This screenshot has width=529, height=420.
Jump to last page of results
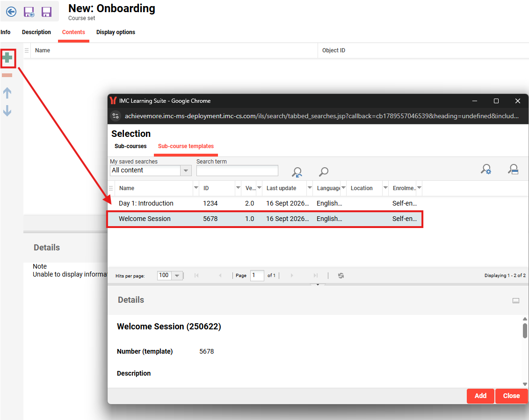click(315, 276)
